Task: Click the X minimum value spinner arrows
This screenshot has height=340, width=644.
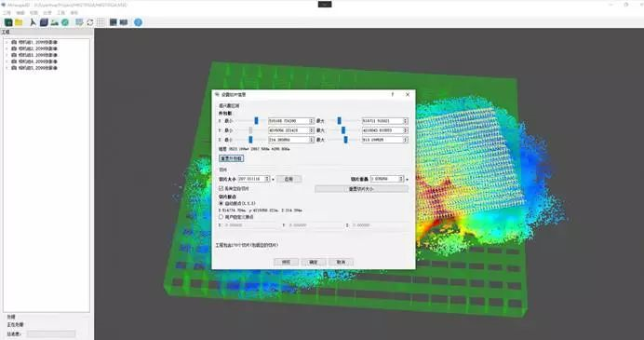Action: pos(312,121)
